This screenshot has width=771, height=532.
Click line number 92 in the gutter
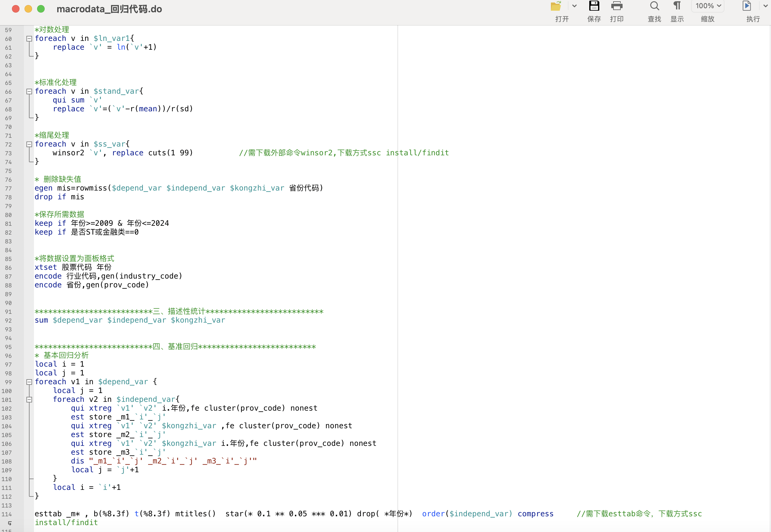8,320
